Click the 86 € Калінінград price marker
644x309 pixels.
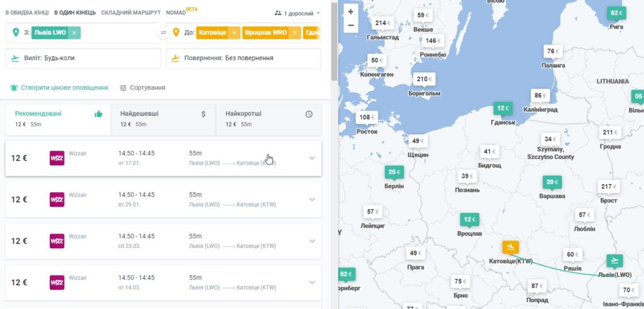[540, 96]
